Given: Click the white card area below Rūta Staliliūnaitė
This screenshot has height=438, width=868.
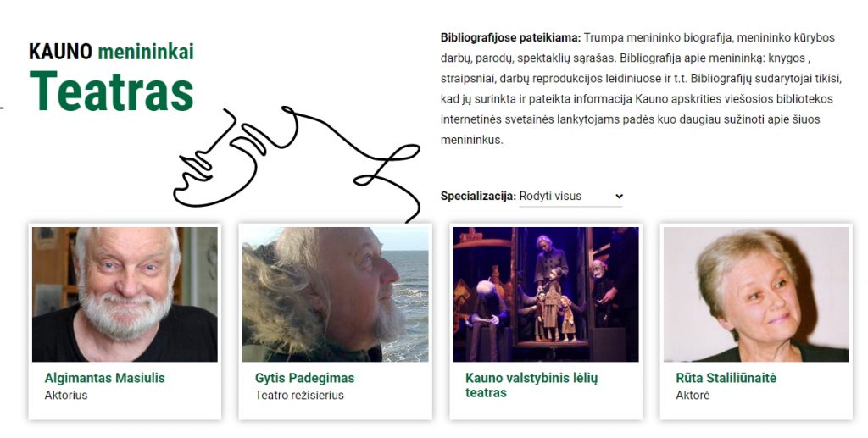Looking at the screenshot, I should 756,410.
